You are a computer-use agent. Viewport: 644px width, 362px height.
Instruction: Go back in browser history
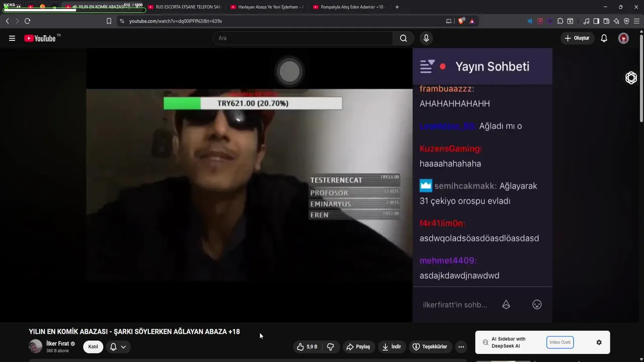point(7,21)
